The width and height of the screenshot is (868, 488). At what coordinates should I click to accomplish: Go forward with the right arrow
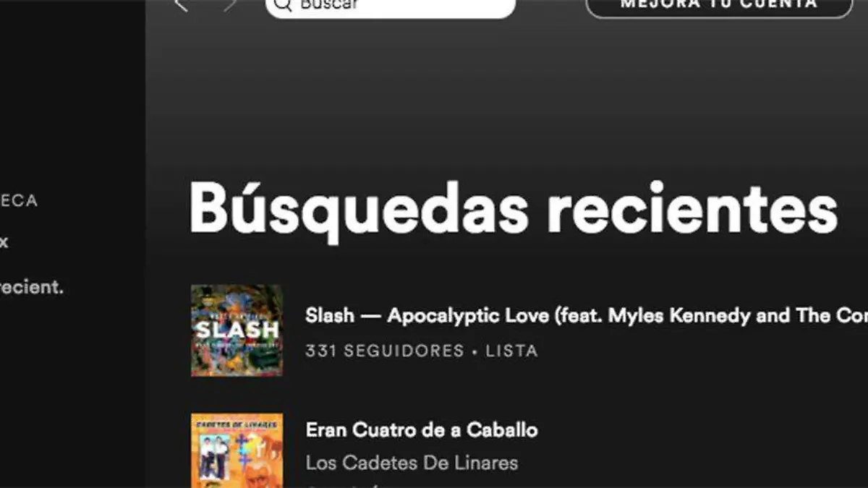pos(230,5)
